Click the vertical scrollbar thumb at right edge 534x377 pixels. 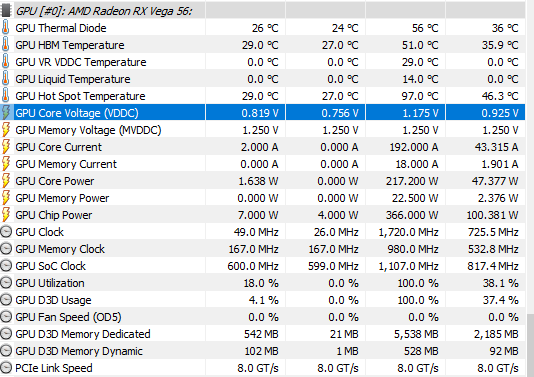point(530,345)
